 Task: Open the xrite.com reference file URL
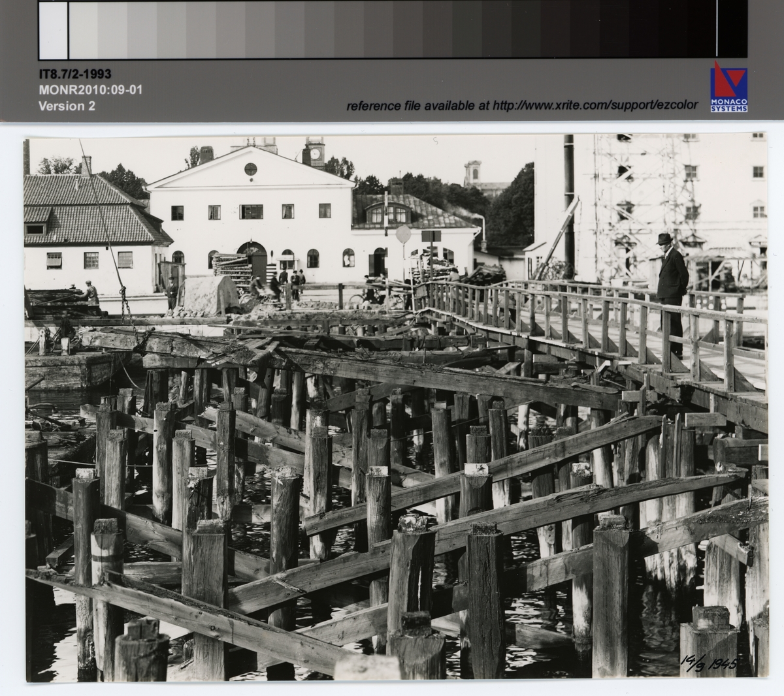595,105
